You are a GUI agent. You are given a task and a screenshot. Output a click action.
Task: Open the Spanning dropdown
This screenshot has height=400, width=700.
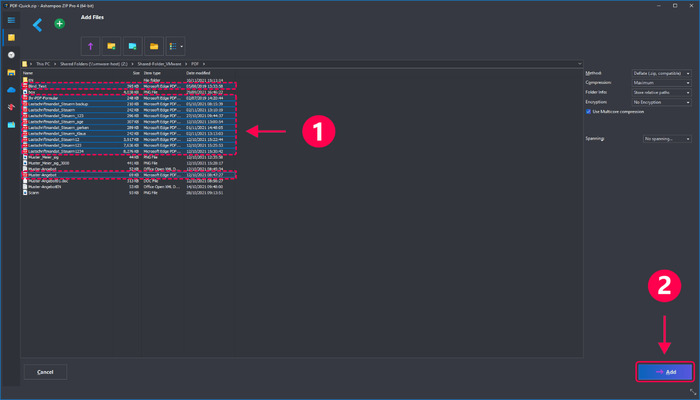click(667, 139)
